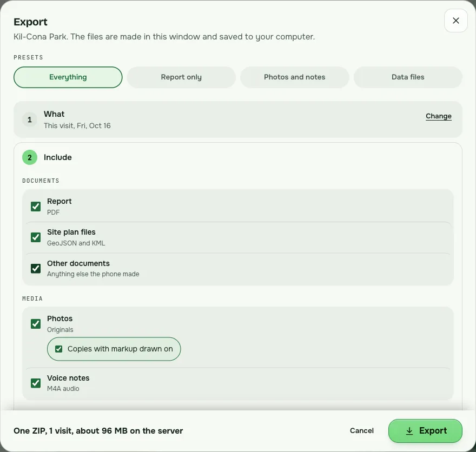Click the PRESETS label
This screenshot has width=476, height=452.
(x=28, y=57)
